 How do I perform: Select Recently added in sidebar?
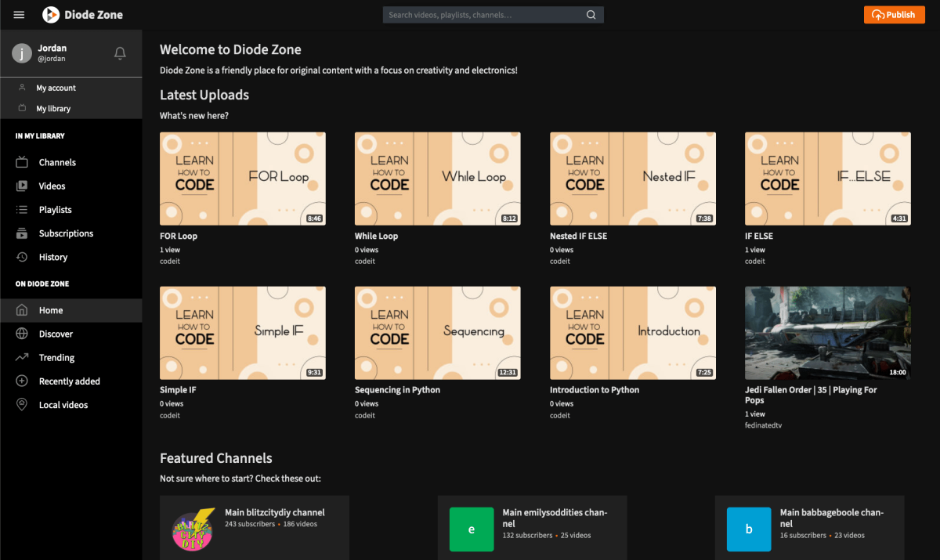[69, 381]
